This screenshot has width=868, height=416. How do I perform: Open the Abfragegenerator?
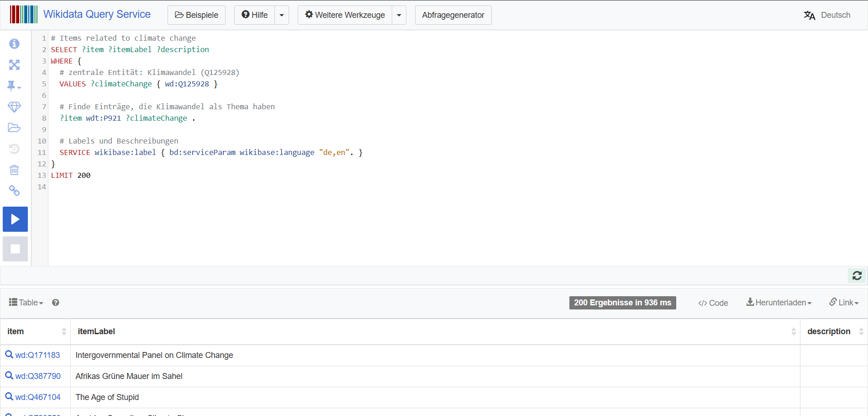[453, 15]
